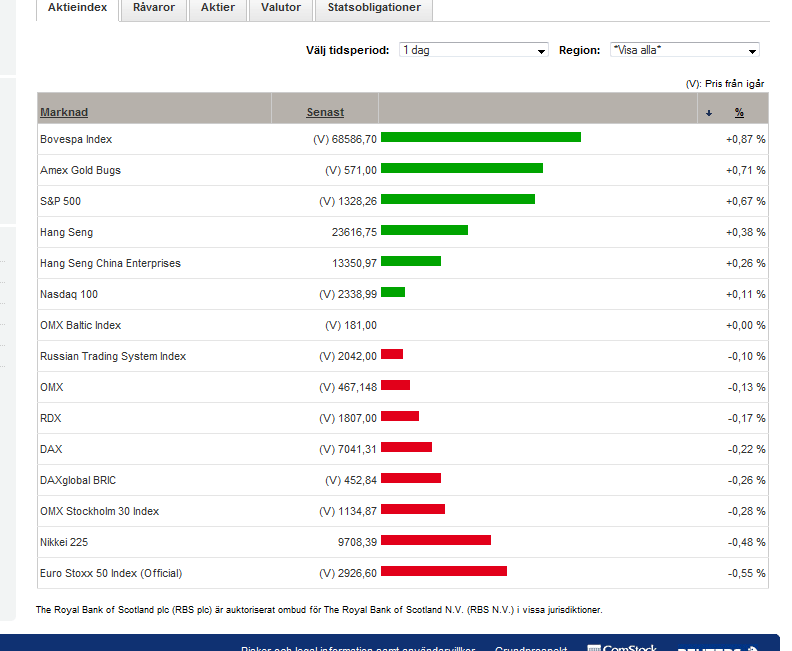Click the +0,71 % change value
This screenshot has height=651, width=792.
746,170
